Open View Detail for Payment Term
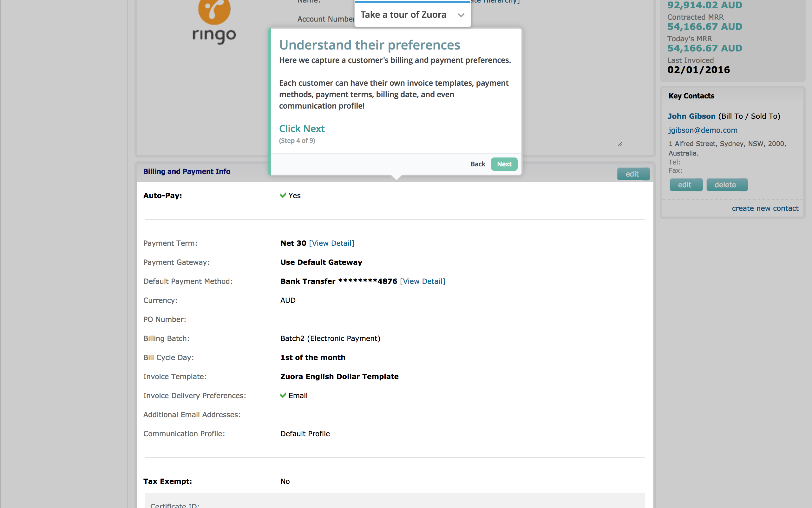The image size is (812, 508). pos(331,243)
